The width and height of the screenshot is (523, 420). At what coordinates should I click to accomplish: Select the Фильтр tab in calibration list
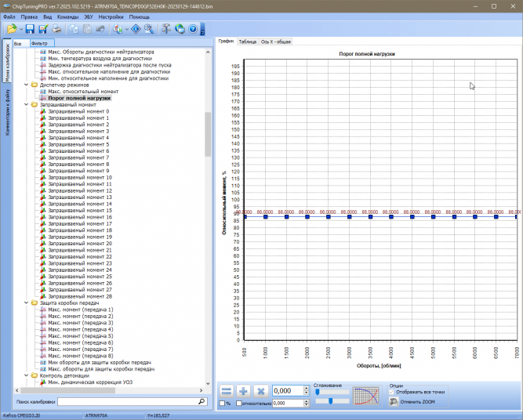tap(42, 43)
